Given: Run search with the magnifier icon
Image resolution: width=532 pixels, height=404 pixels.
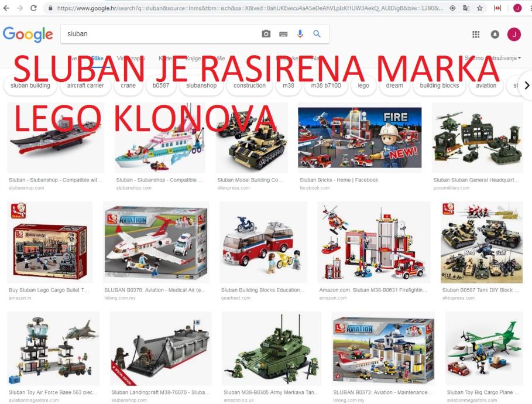Looking at the screenshot, I should click(x=317, y=34).
